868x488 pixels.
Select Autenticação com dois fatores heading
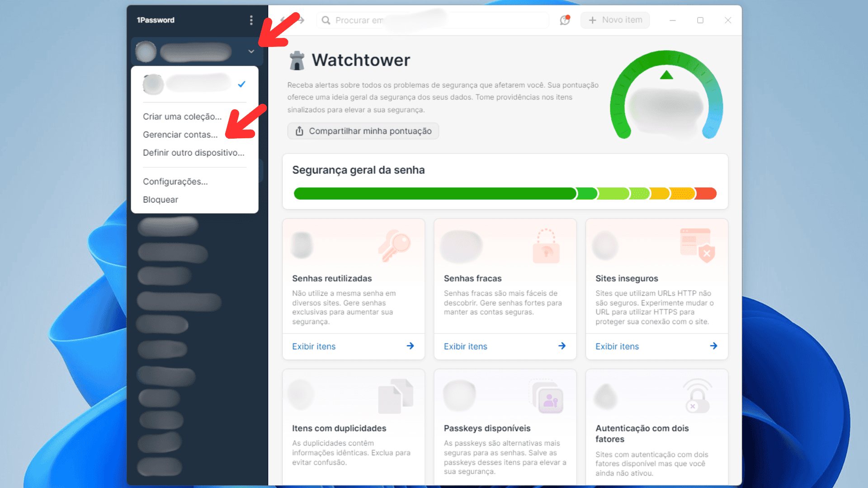pos(642,434)
